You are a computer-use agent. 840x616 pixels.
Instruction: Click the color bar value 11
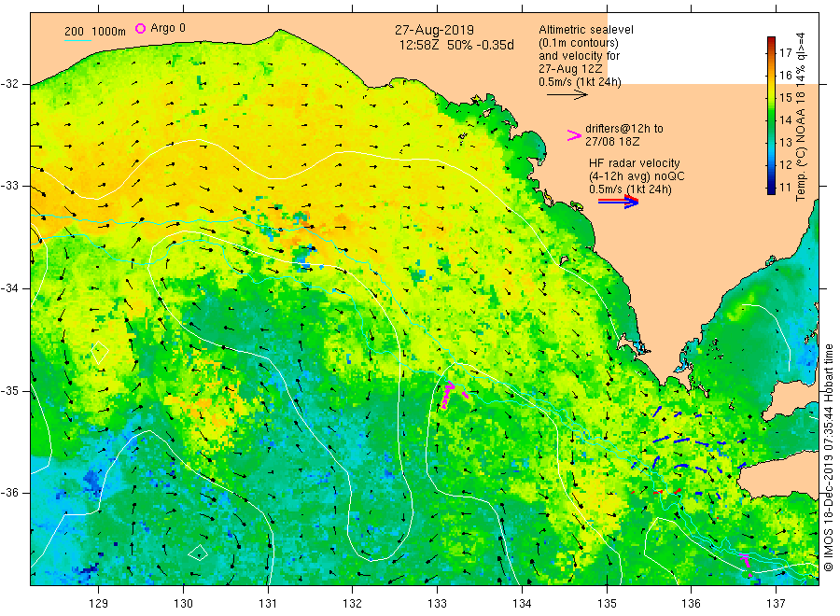(785, 187)
